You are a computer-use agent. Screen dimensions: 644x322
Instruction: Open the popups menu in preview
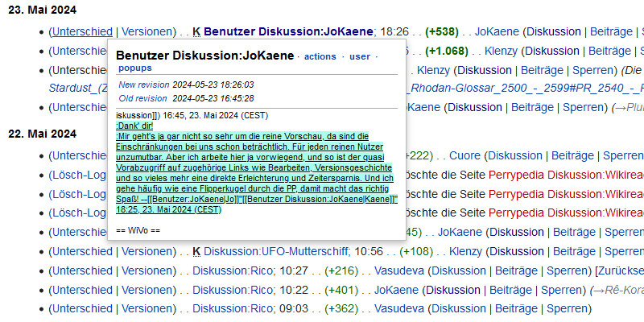(x=134, y=68)
